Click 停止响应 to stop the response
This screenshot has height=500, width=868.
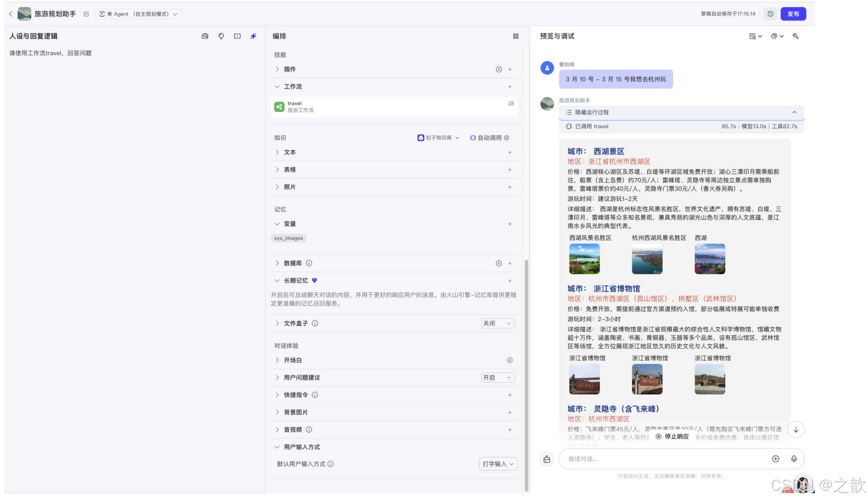click(672, 436)
